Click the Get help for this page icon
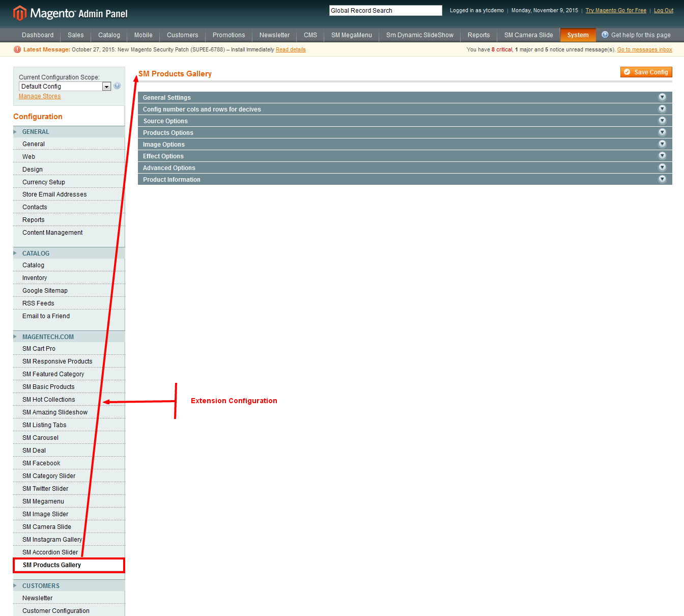Screen dimensions: 684x616 (605, 35)
